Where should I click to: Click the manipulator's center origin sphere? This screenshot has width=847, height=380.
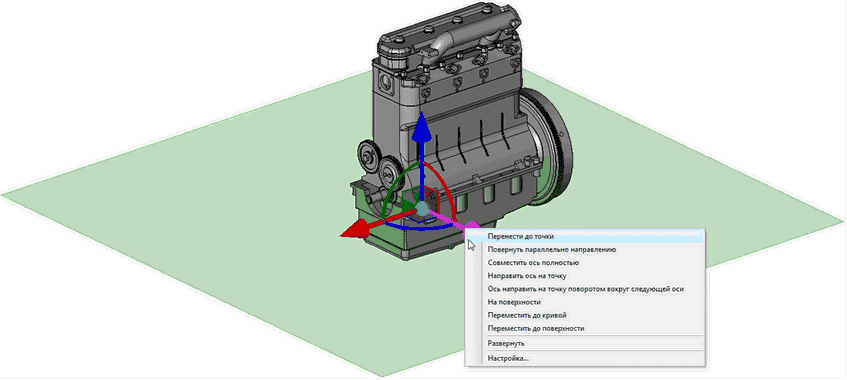pyautogui.click(x=422, y=209)
